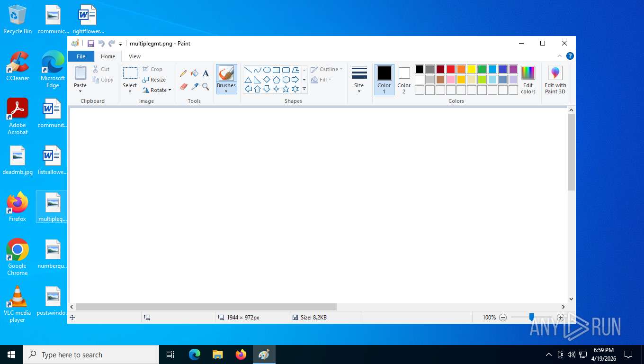The width and height of the screenshot is (644, 364).
Task: Click the zoom out minus button
Action: click(x=503, y=318)
